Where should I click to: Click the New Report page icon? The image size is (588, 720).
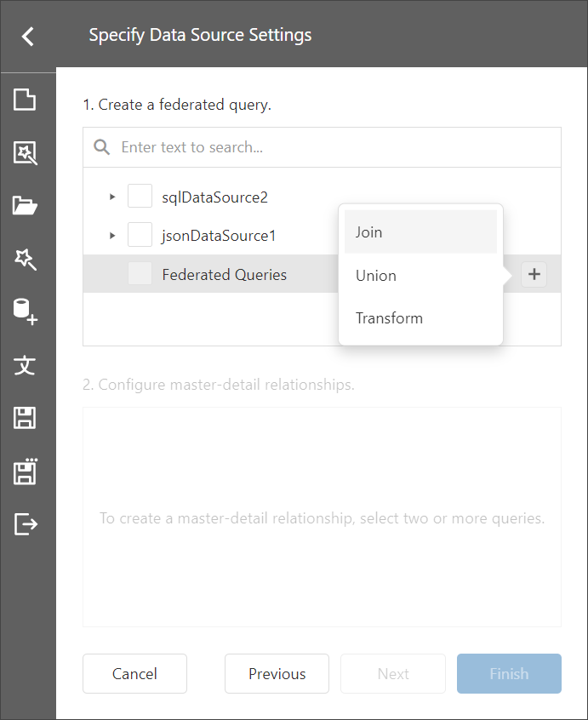[x=26, y=100]
